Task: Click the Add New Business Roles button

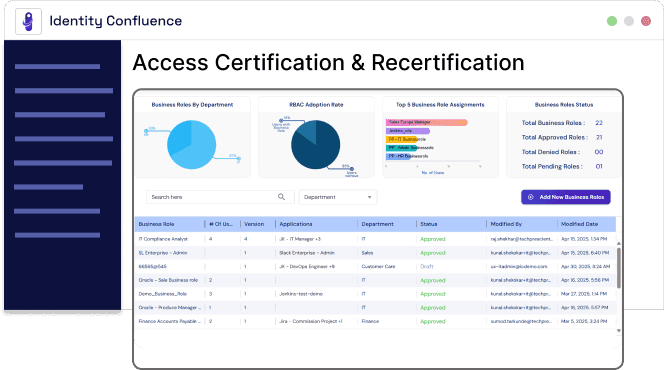Action: tap(566, 197)
